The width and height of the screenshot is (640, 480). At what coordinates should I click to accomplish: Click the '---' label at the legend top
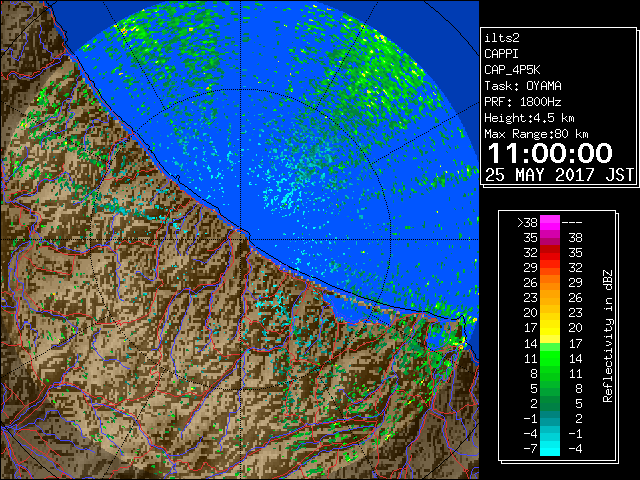point(572,223)
